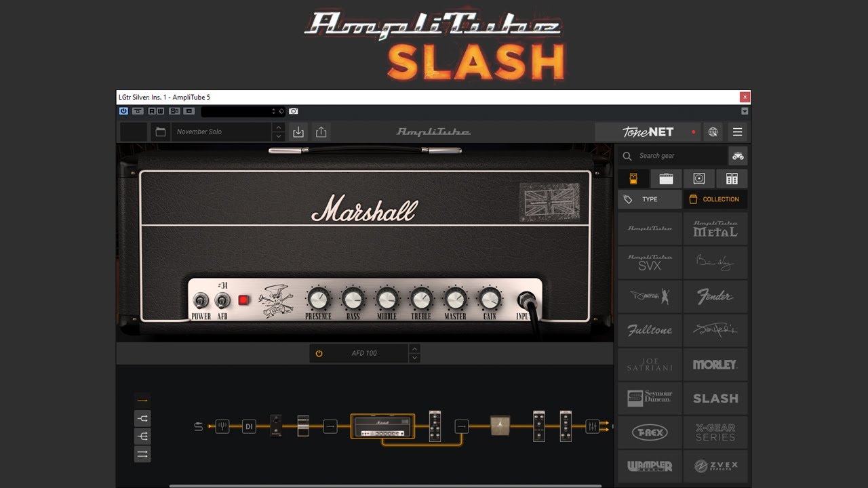Click the globe web icon
Viewport: 868px width, 488px height.
coord(713,132)
